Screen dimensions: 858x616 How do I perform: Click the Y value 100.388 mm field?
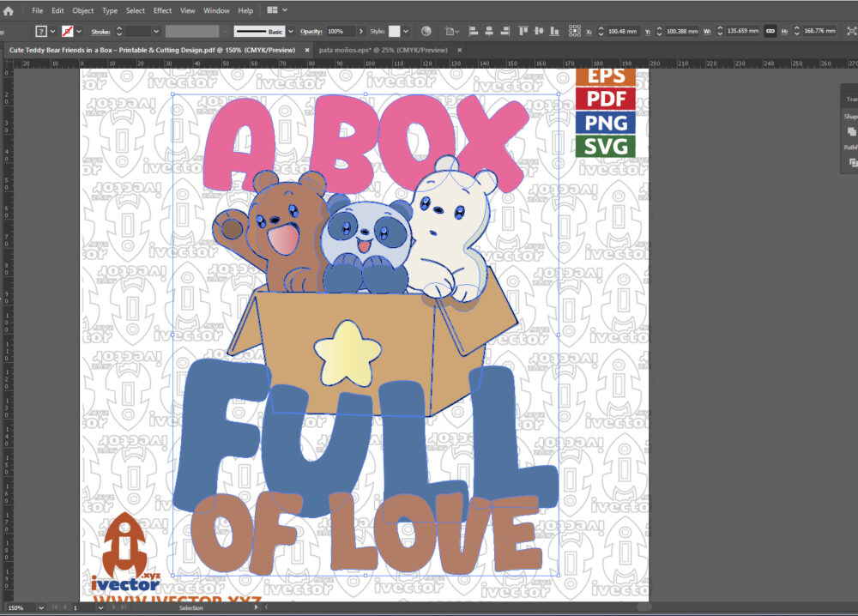(x=682, y=32)
